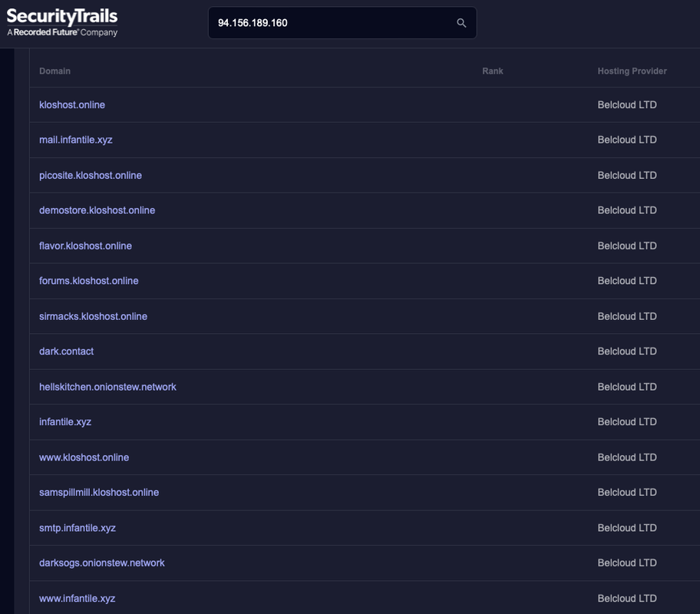Click Belcloud LTD in smtp.infantile.xyz row
The image size is (700, 614).
(627, 528)
